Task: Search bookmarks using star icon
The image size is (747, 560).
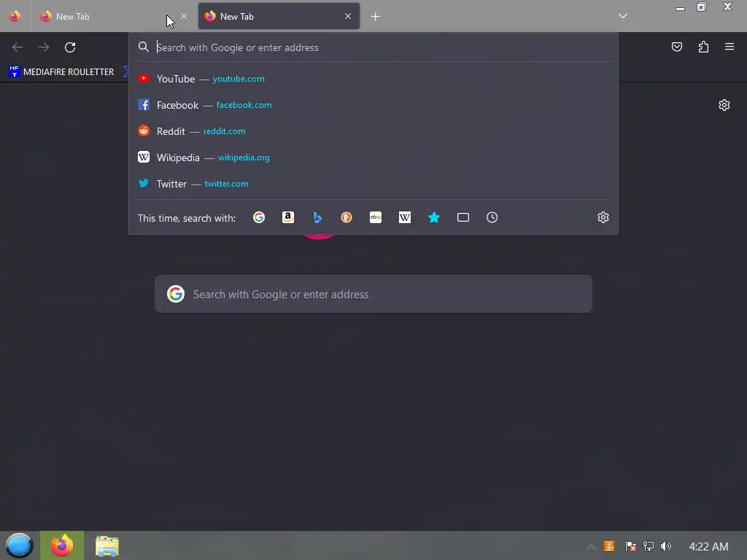Action: point(433,217)
